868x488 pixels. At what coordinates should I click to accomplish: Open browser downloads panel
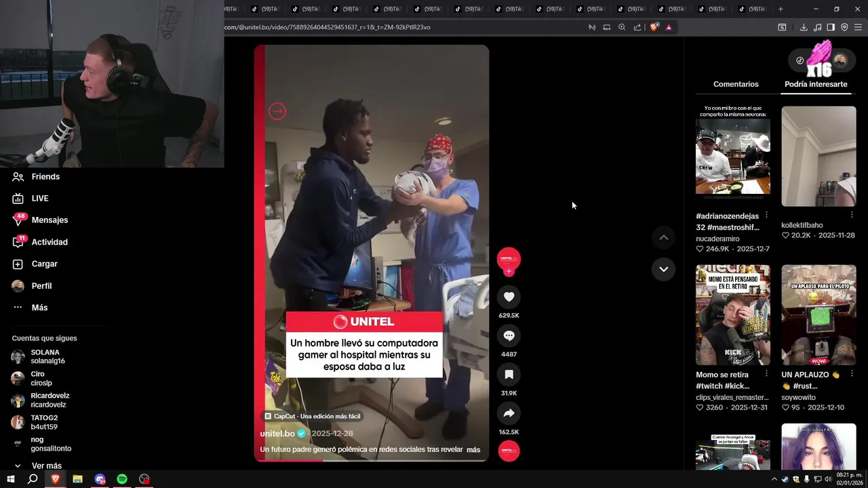tap(804, 27)
